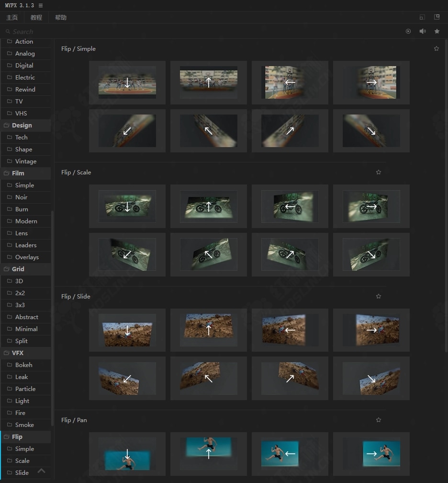Go to the 主页 tab

click(12, 18)
